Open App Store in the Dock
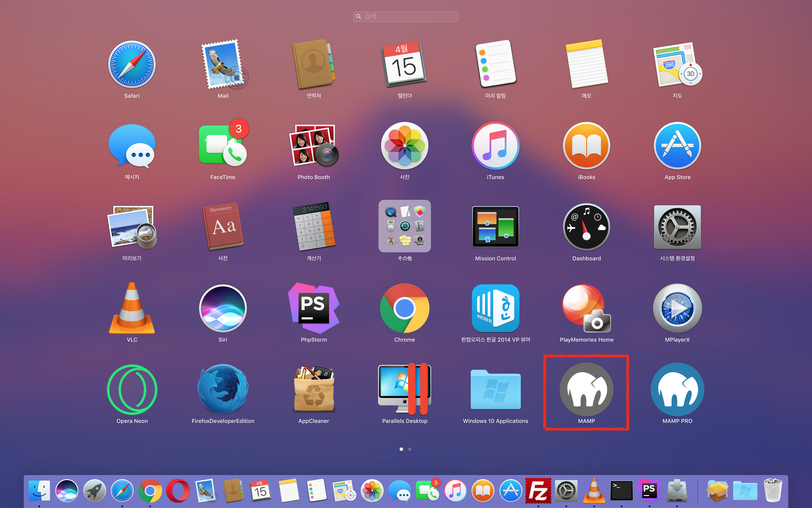Image resolution: width=812 pixels, height=508 pixels. click(511, 490)
